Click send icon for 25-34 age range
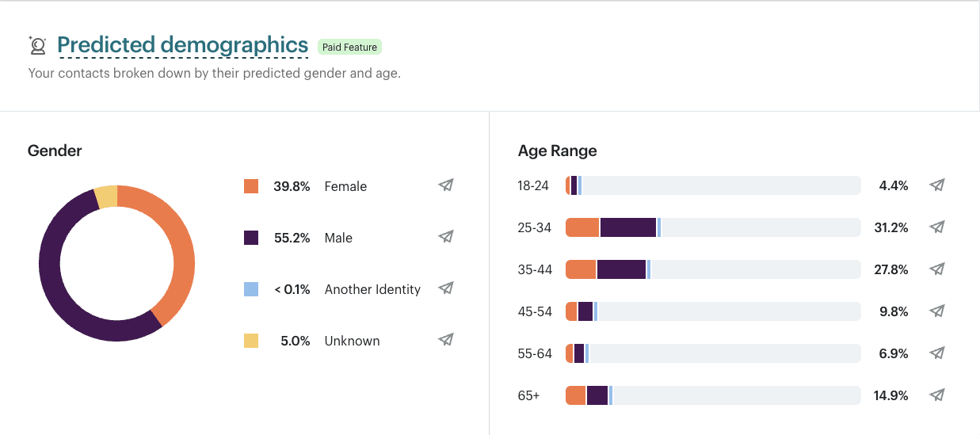This screenshot has height=435, width=980. point(937,227)
